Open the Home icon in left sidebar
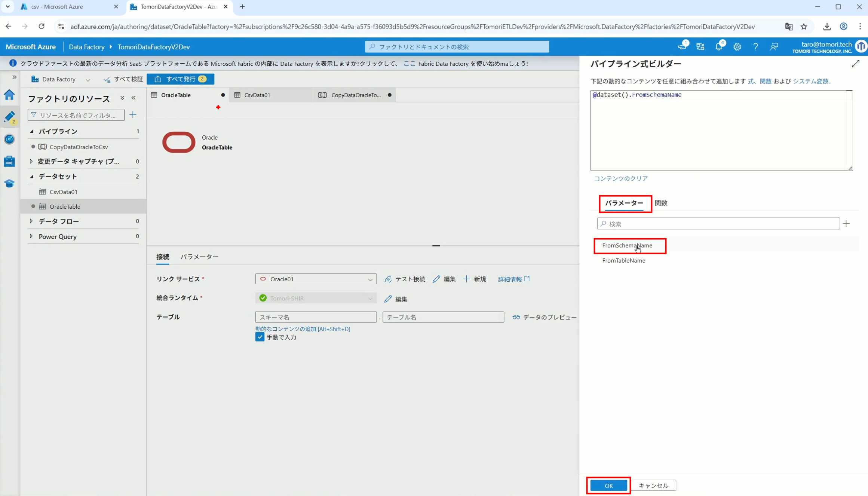 point(9,95)
